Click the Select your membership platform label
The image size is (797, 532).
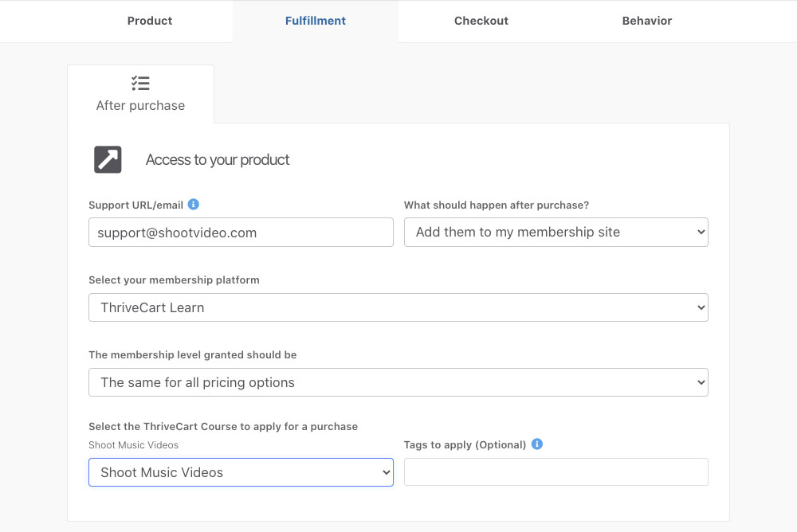coord(174,280)
